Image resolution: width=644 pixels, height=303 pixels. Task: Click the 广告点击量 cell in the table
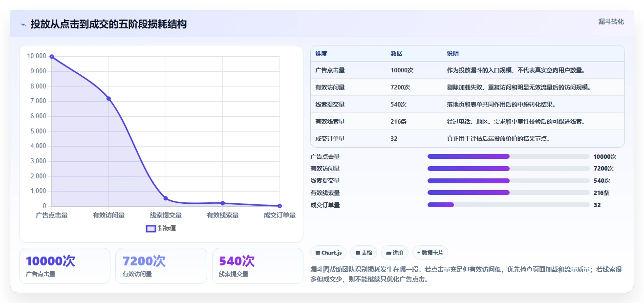coord(330,70)
